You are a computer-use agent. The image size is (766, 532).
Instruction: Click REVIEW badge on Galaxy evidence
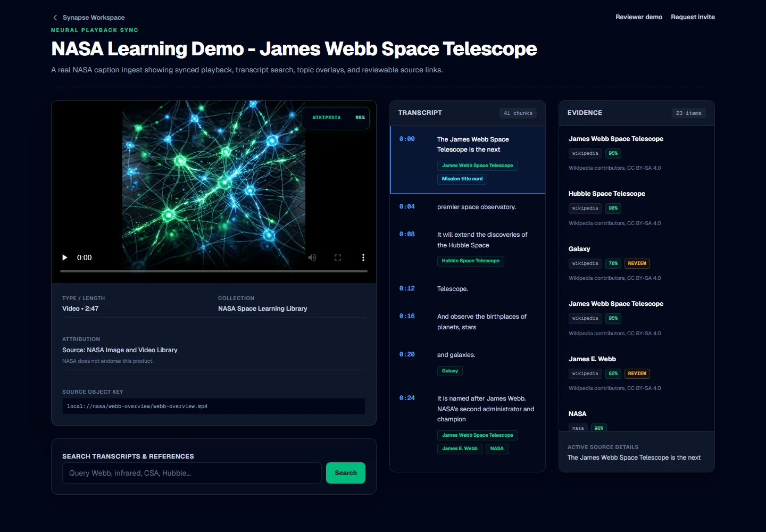click(x=637, y=263)
